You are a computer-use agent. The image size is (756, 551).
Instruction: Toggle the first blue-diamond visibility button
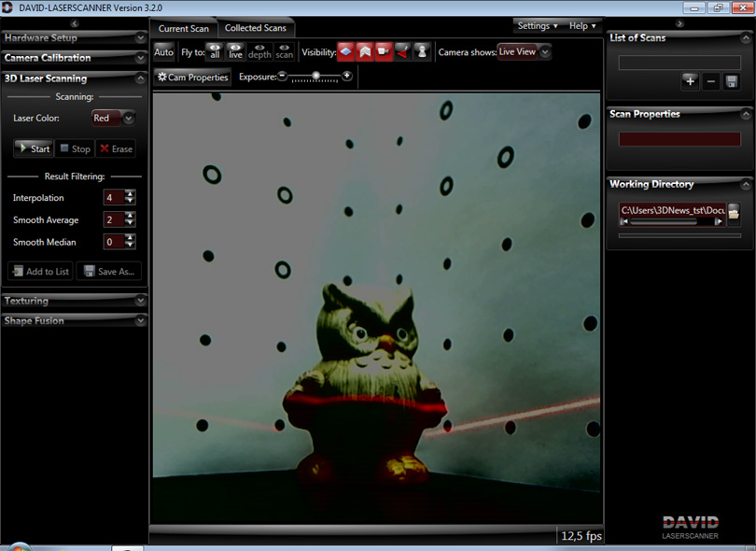tap(345, 51)
